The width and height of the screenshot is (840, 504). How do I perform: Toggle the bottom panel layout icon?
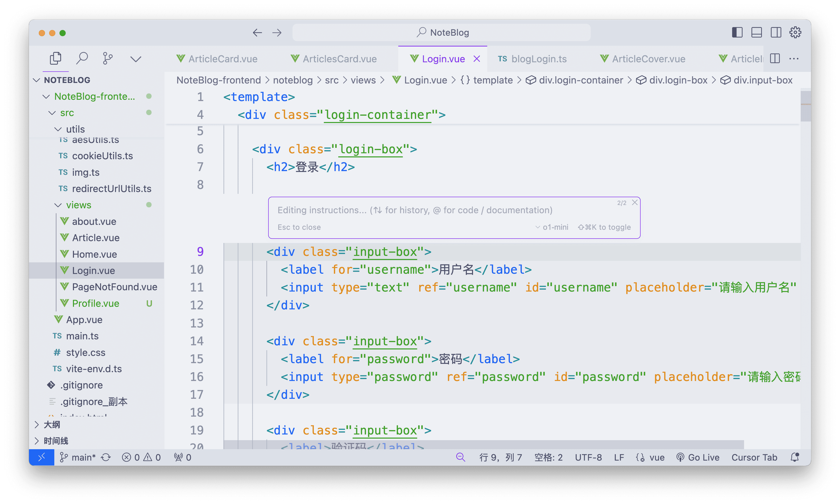756,33
